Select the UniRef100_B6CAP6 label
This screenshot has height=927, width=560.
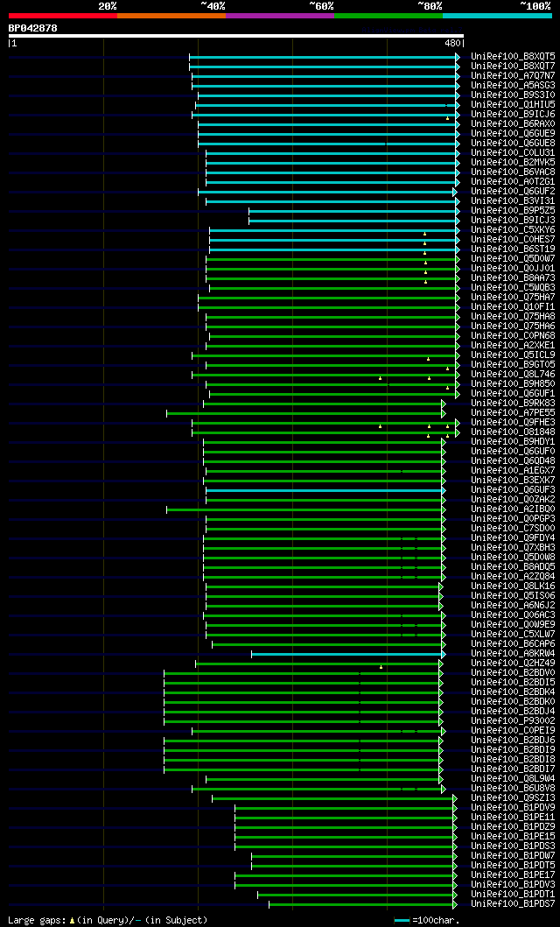513,645
